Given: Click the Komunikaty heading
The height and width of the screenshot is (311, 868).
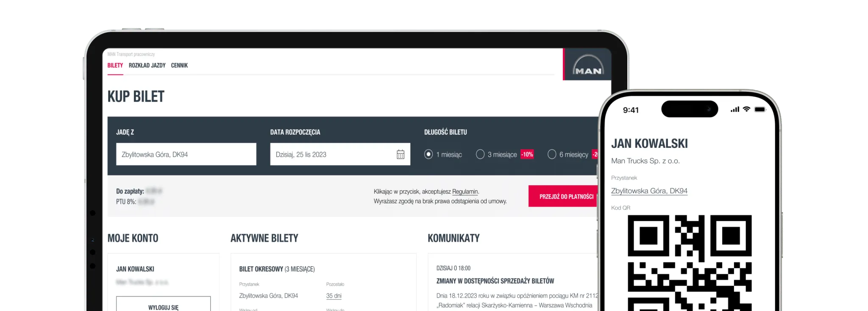Looking at the screenshot, I should click(453, 238).
